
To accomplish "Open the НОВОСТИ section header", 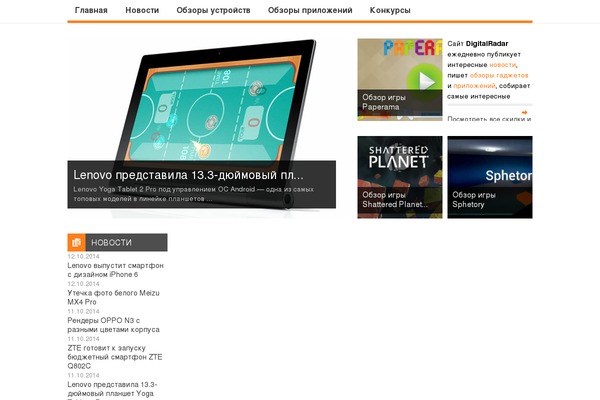I will click(x=117, y=242).
